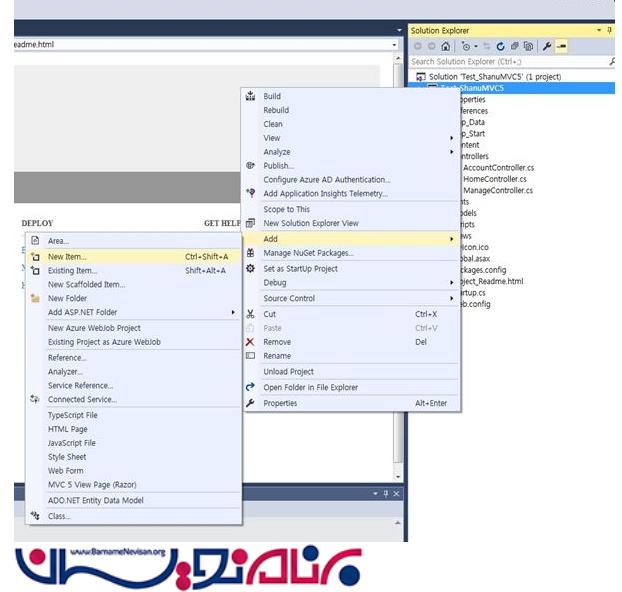Click Manage NuGet Packages icon

pos(250,253)
